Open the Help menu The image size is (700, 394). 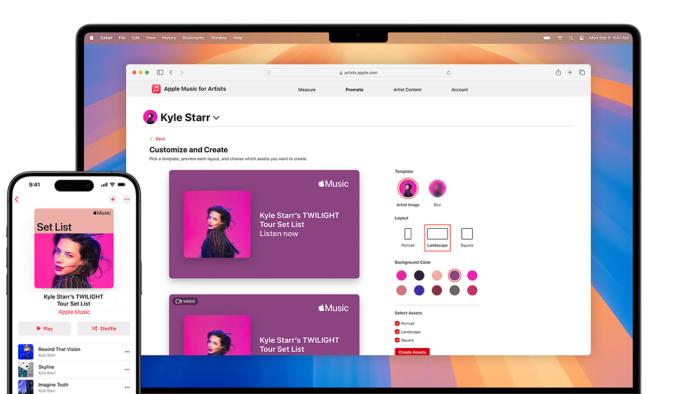[238, 38]
